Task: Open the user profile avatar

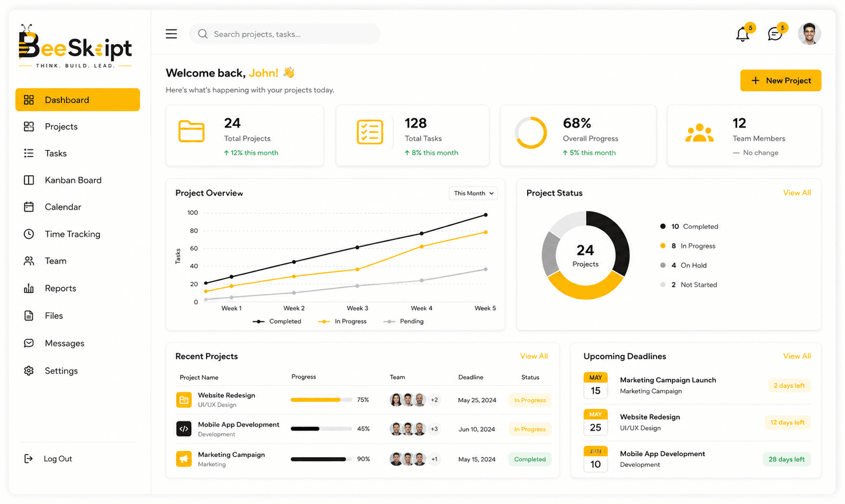Action: coord(809,34)
